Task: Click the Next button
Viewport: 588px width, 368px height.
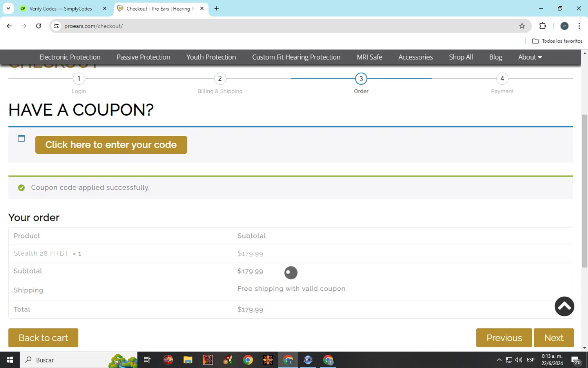Action: (554, 338)
